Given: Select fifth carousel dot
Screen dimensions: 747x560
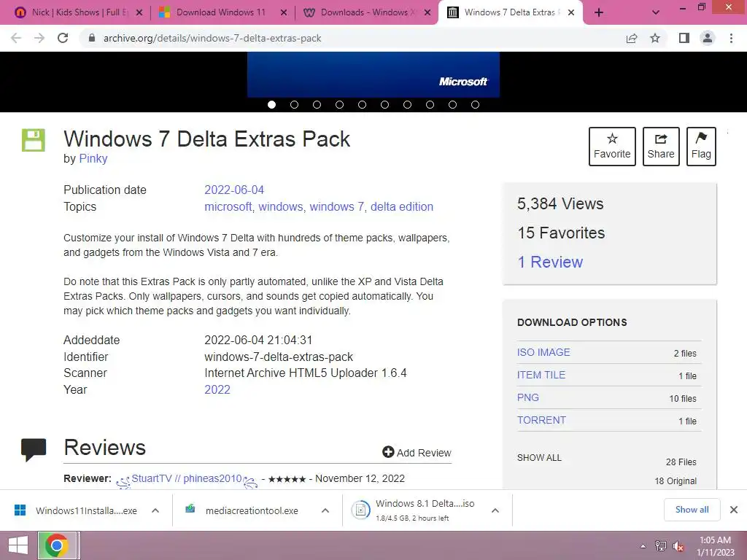Looking at the screenshot, I should (x=362, y=104).
